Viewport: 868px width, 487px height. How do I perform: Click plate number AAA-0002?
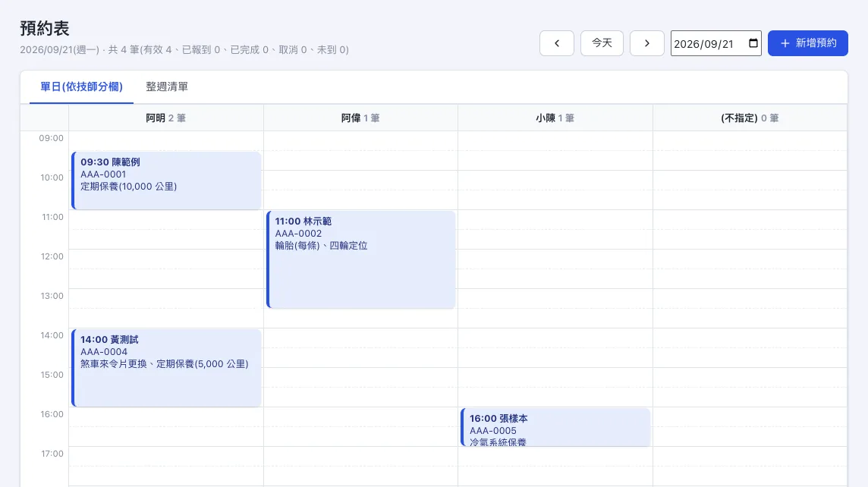(x=298, y=234)
